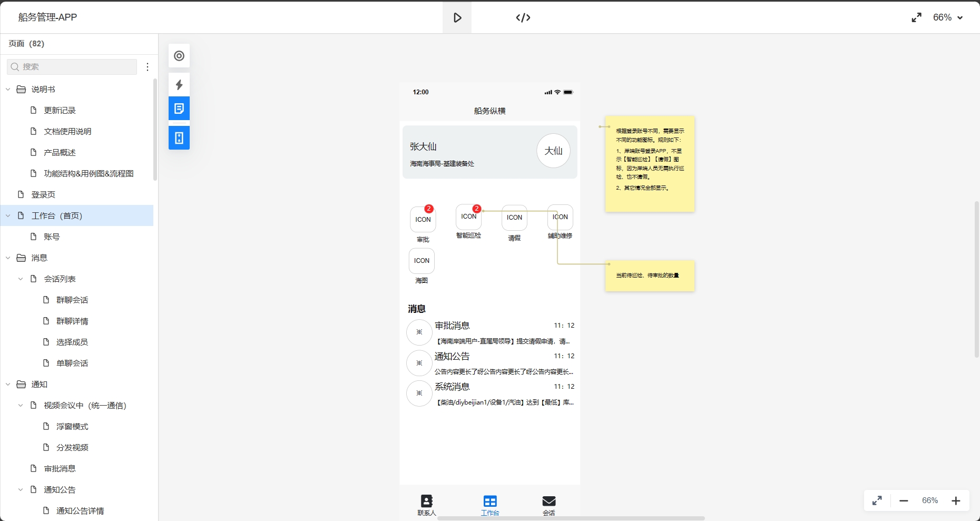This screenshot has height=521, width=980.
Task: Open the 审批消息 message row
Action: point(490,333)
